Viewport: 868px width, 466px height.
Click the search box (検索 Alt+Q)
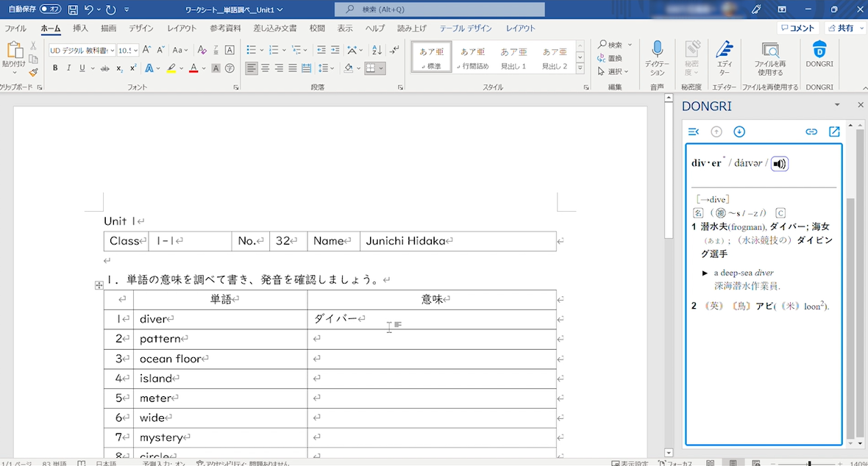point(440,10)
